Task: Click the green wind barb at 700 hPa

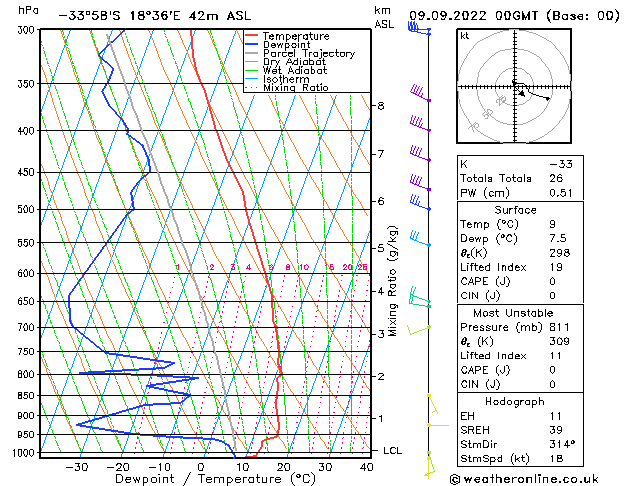Action: pyautogui.click(x=419, y=330)
